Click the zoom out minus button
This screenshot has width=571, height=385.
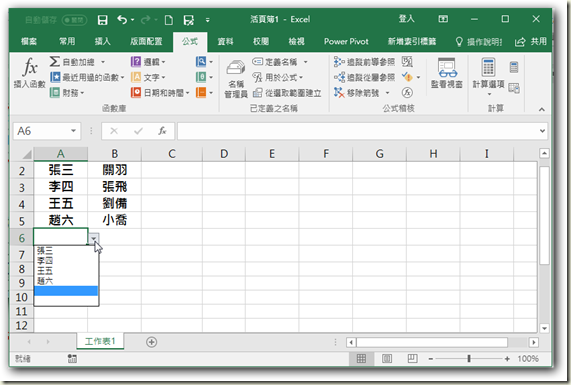click(431, 359)
